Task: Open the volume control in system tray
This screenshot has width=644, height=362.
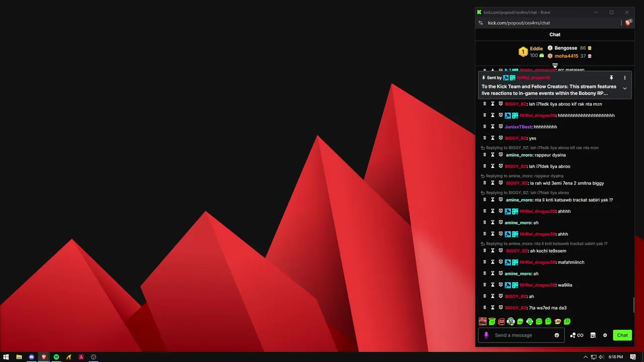Action: [x=601, y=357]
